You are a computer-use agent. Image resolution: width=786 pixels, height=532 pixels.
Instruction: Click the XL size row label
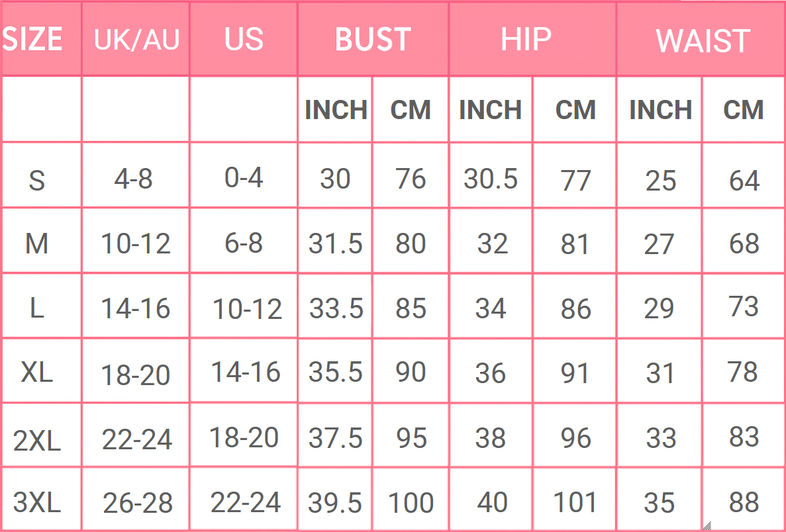[x=37, y=373]
